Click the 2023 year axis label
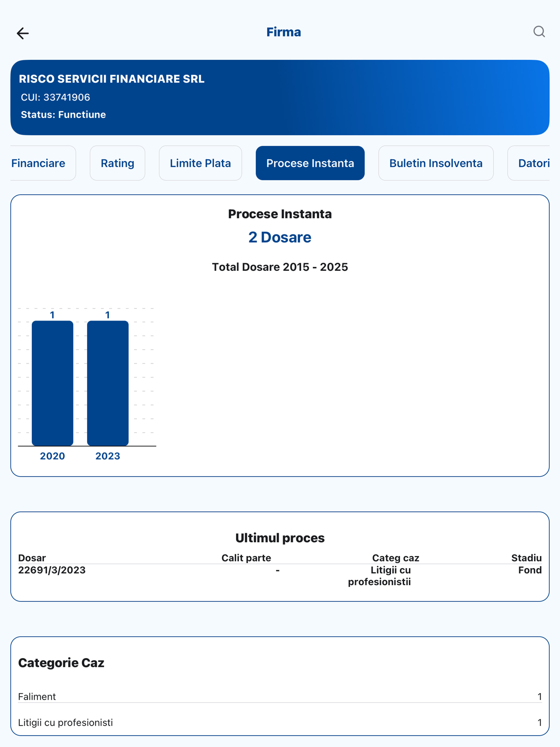The height and width of the screenshot is (747, 560). (108, 456)
